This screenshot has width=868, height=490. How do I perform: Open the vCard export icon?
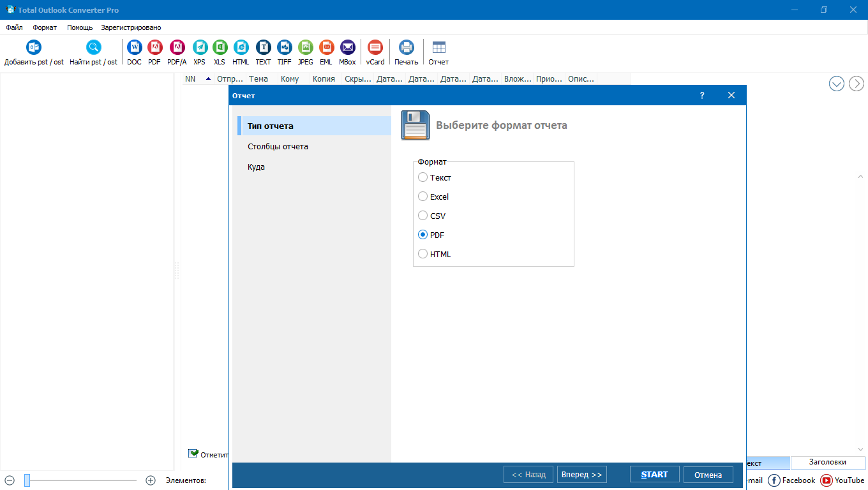click(x=375, y=47)
